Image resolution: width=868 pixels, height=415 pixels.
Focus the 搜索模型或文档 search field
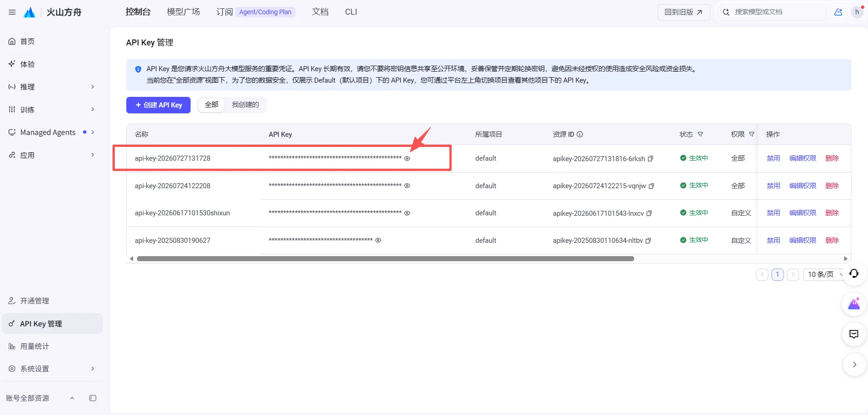click(772, 12)
